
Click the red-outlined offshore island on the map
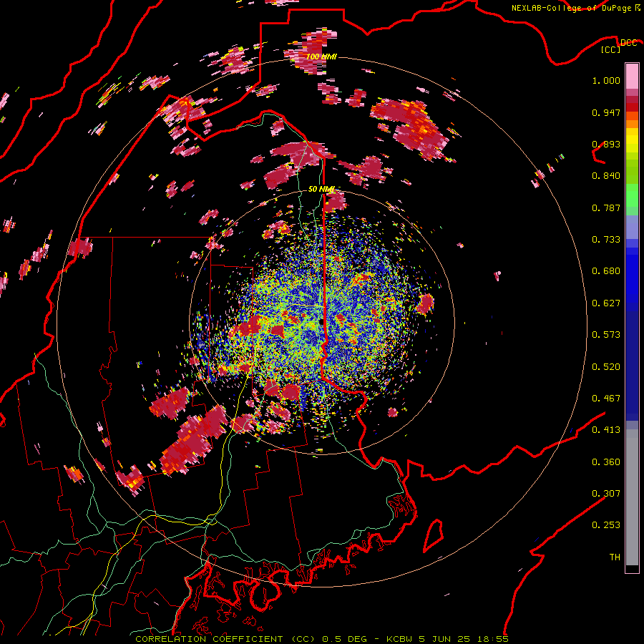434,535
